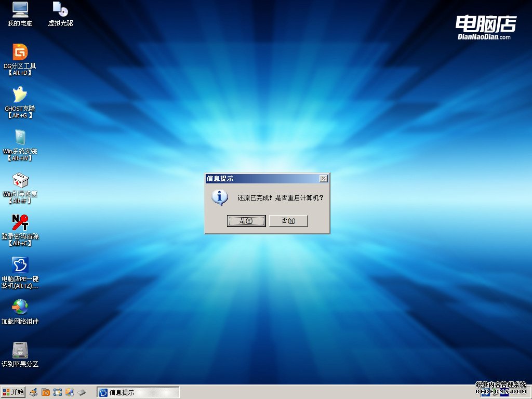Open the GHOST clone (GHOST克隆) icon

(20, 95)
